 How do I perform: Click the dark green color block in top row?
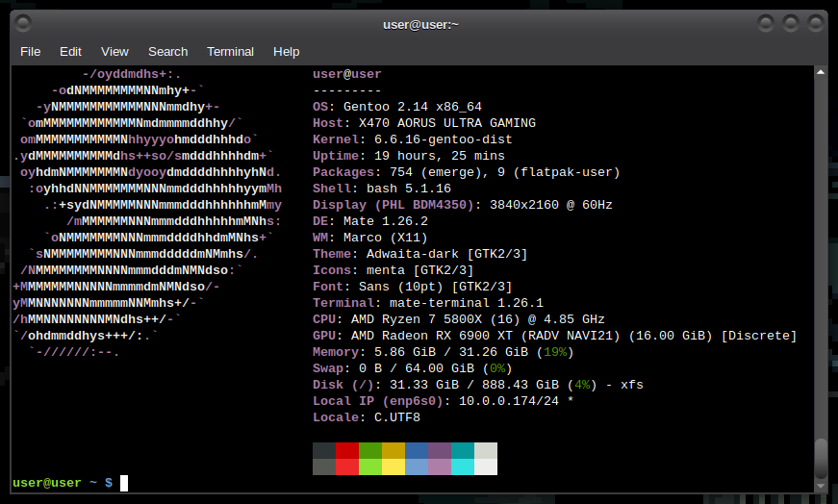(x=370, y=450)
